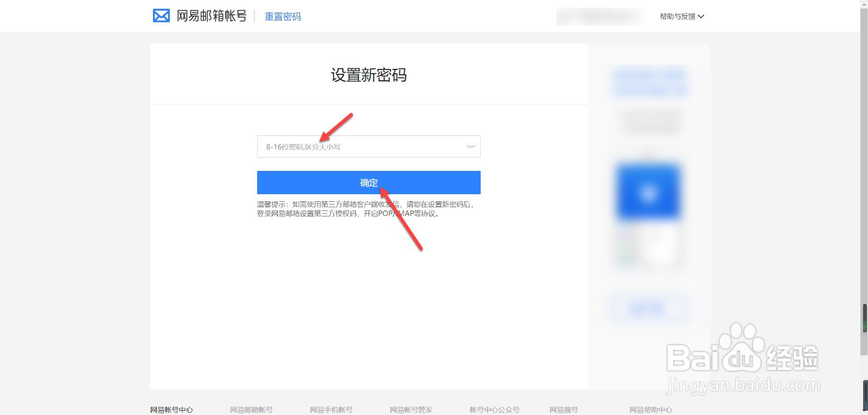Open 网易帮助中心 footer link
The width and height of the screenshot is (868, 415).
(x=650, y=410)
